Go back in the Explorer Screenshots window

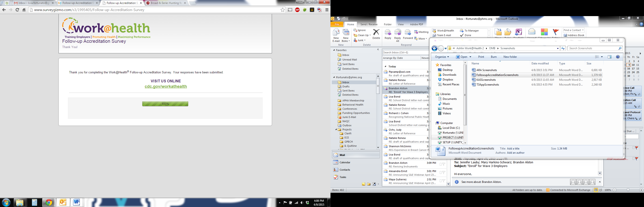pyautogui.click(x=434, y=48)
